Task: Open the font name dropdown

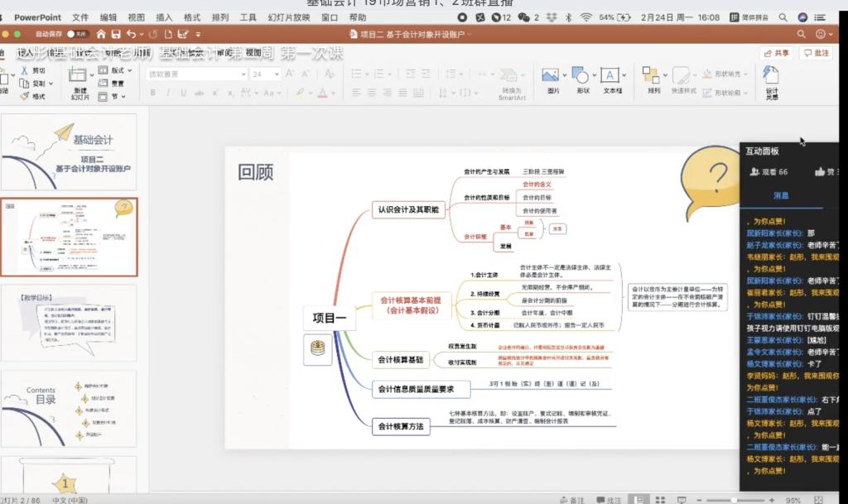Action: [243, 74]
